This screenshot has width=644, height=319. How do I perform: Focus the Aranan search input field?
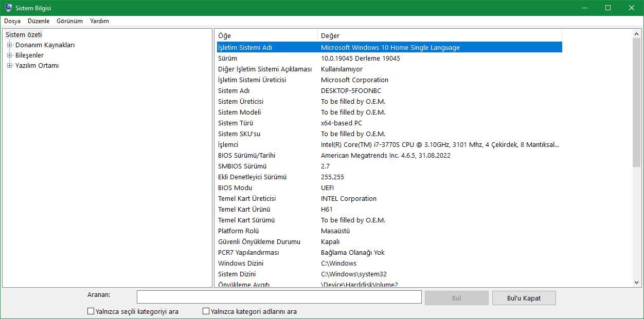pyautogui.click(x=279, y=297)
